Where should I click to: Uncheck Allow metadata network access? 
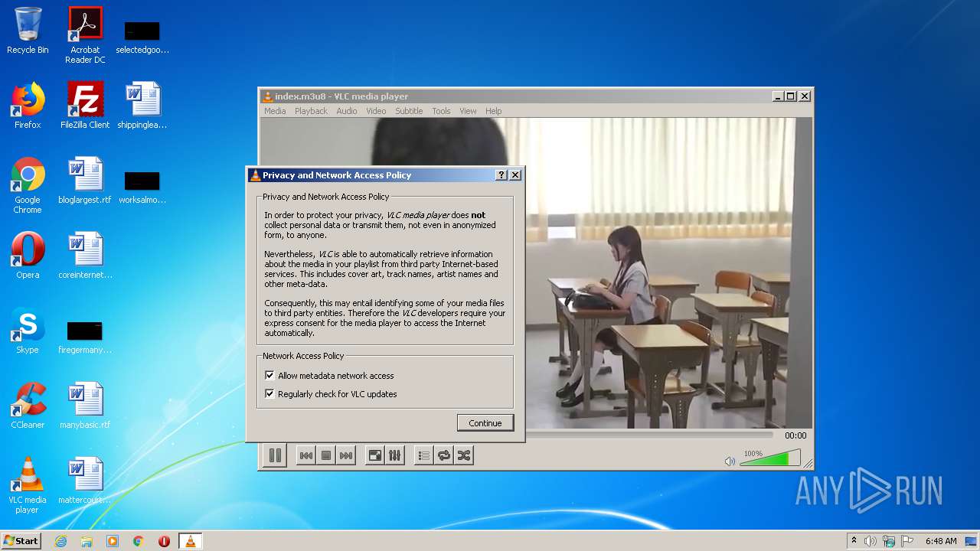click(x=269, y=376)
